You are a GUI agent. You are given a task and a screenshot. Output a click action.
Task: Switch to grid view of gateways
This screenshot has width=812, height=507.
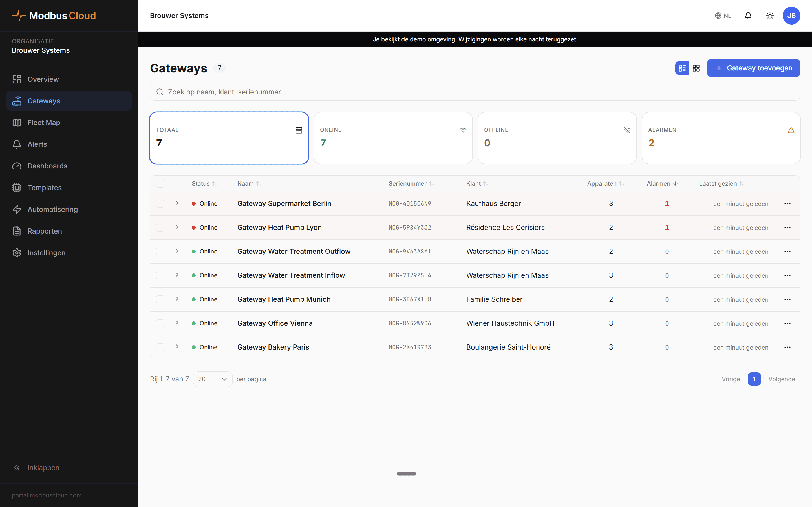pyautogui.click(x=696, y=68)
